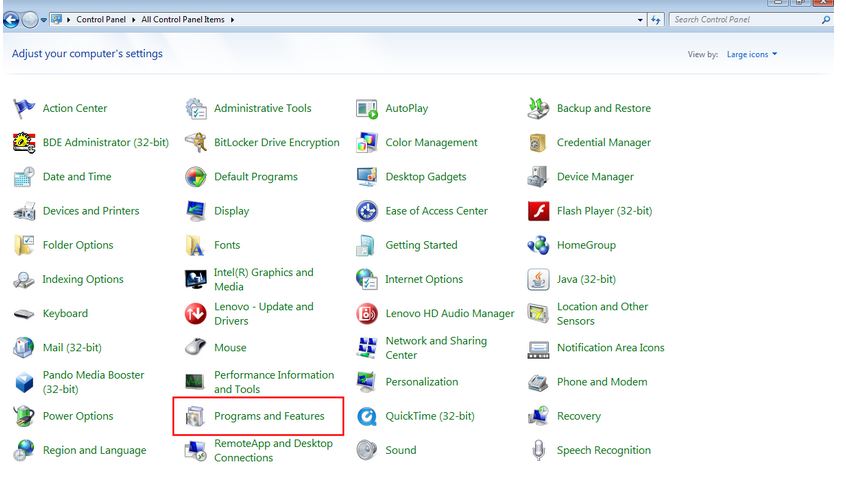The width and height of the screenshot is (846, 482).
Task: Open Pando Media Booster link
Action: (93, 382)
